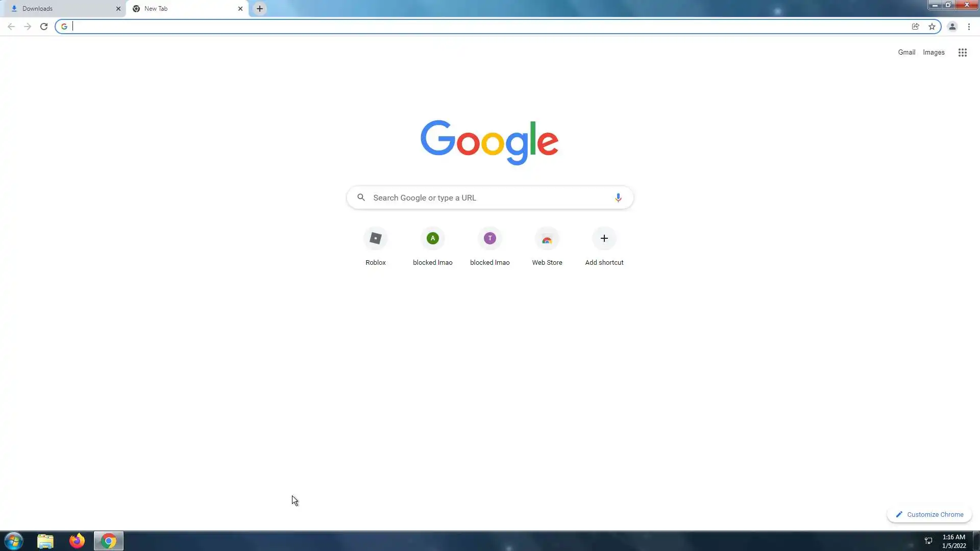Open a new tab with plus button
980x551 pixels.
tap(260, 9)
